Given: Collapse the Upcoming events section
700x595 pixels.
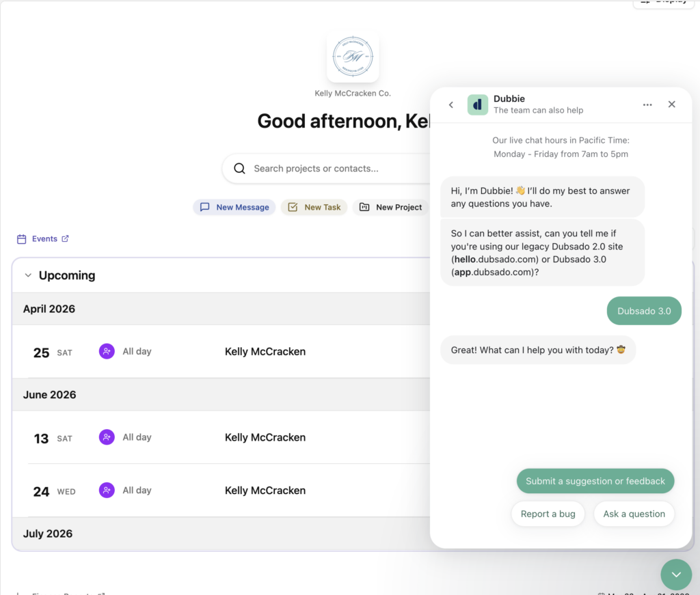Looking at the screenshot, I should 28,276.
